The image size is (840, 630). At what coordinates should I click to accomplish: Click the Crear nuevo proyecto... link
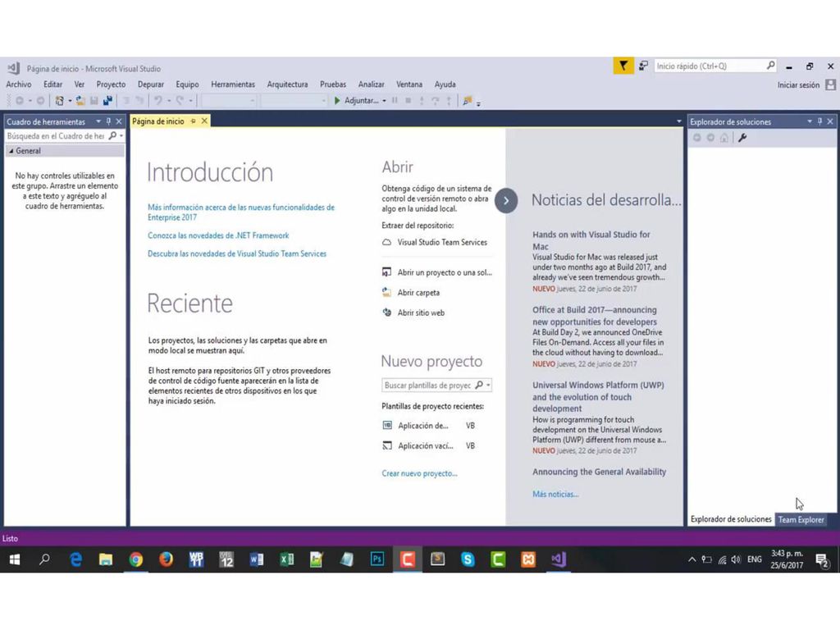pyautogui.click(x=419, y=473)
